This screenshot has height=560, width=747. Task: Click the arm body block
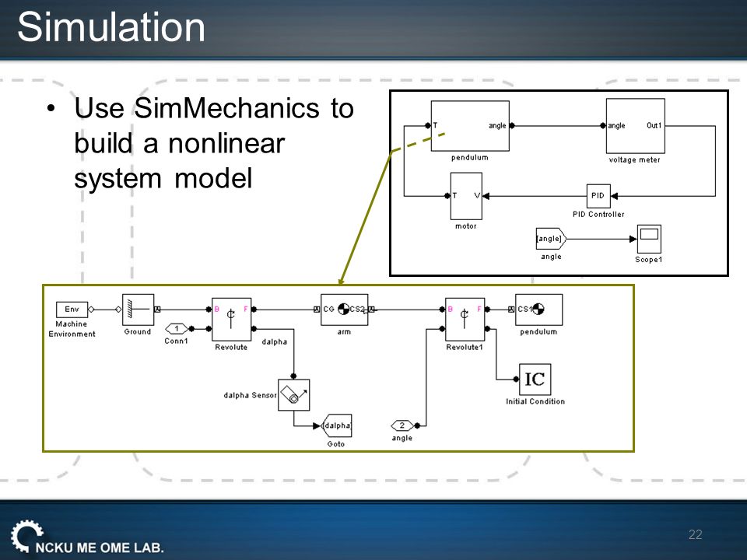pos(345,310)
